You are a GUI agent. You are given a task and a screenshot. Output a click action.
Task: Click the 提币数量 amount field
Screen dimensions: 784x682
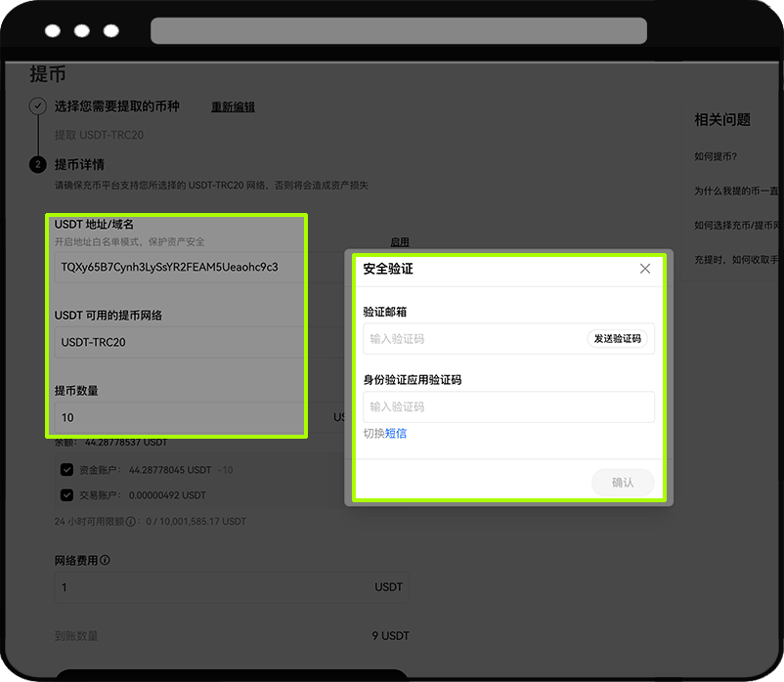200,417
